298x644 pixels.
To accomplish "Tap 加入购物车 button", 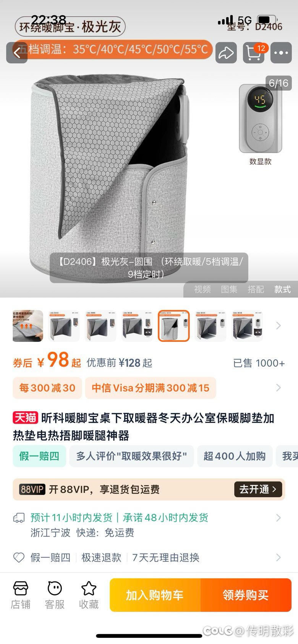I will (155, 595).
